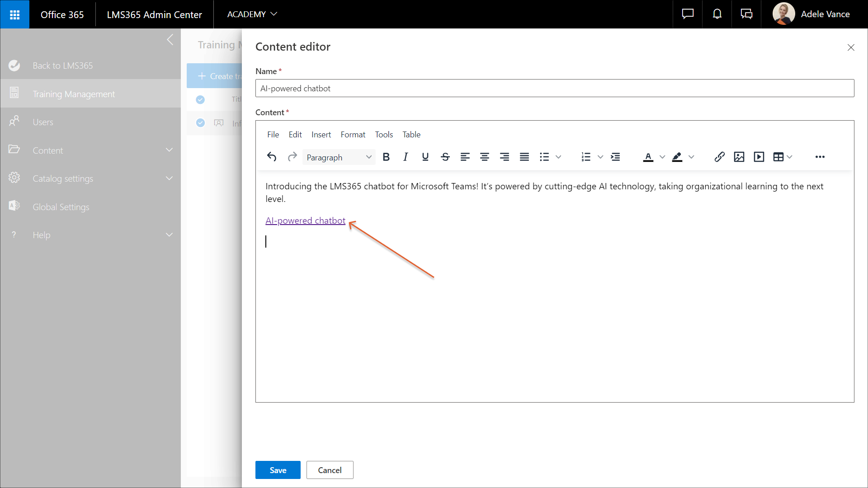Click Increase indent icon
868x488 pixels.
[x=615, y=157]
